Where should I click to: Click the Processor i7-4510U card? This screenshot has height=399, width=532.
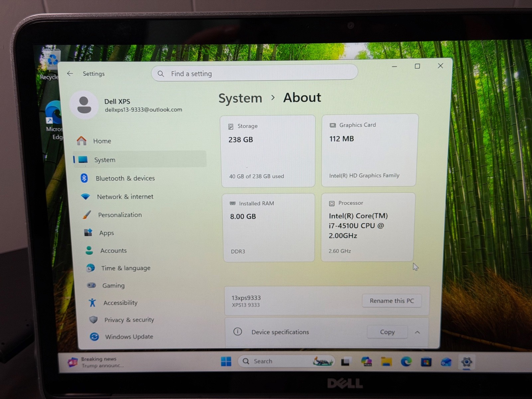point(368,227)
